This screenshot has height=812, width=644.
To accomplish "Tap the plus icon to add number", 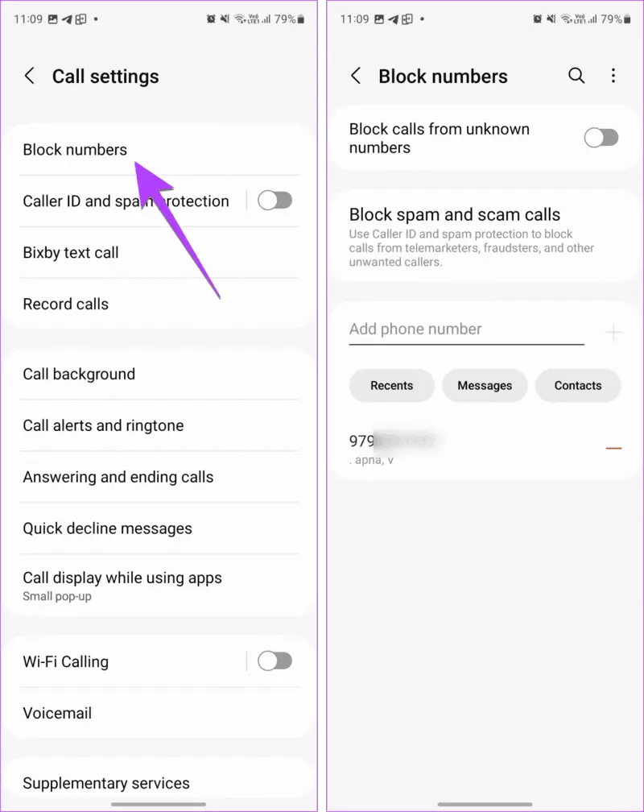I will 613,332.
